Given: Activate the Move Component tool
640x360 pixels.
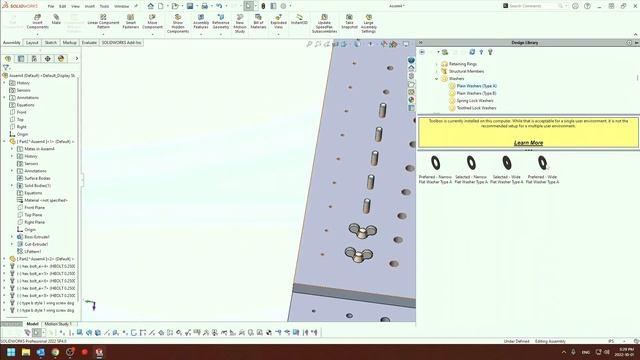Looking at the screenshot, I should point(152,21).
